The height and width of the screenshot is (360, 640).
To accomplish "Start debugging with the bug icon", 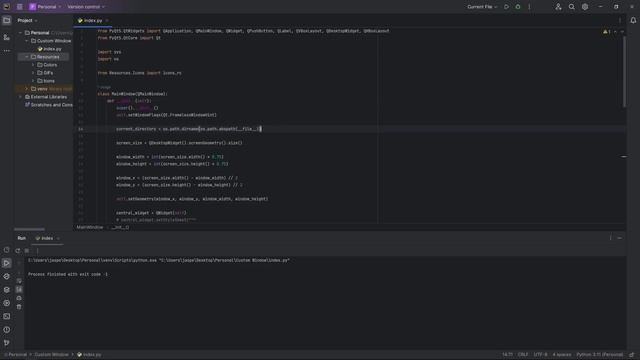I will 518,7.
